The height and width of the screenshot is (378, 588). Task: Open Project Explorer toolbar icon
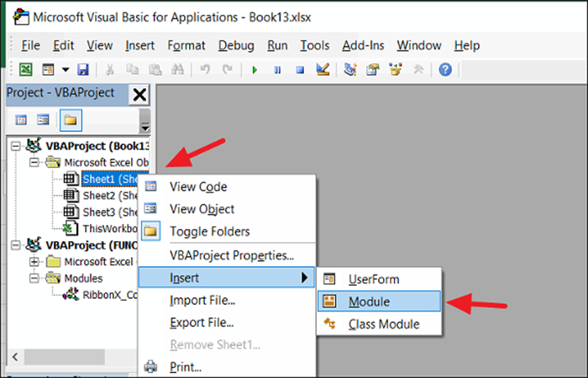350,70
